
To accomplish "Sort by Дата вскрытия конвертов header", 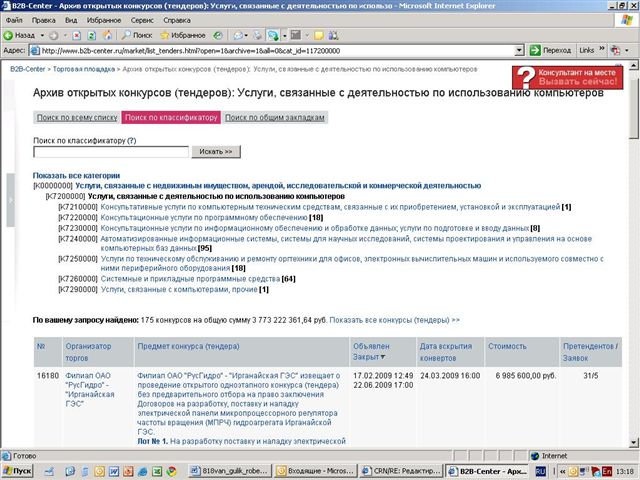I will [446, 352].
